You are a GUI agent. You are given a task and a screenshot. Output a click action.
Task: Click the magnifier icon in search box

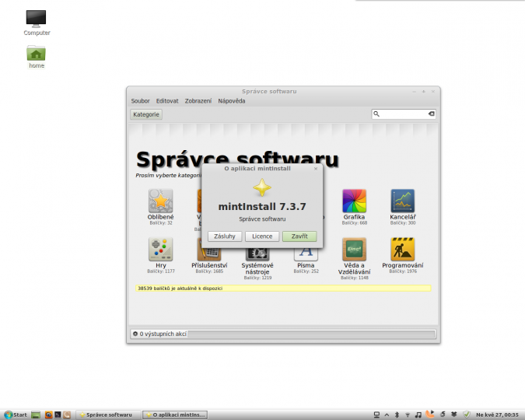click(x=376, y=114)
